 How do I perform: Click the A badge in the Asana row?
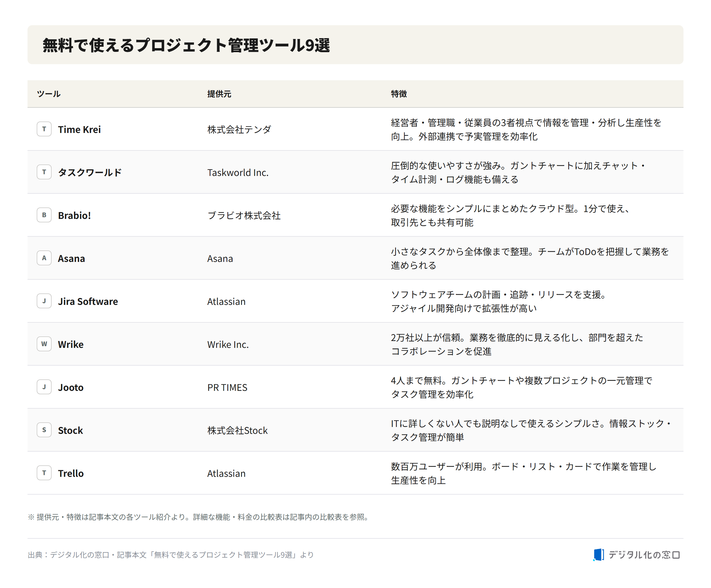[x=44, y=258]
